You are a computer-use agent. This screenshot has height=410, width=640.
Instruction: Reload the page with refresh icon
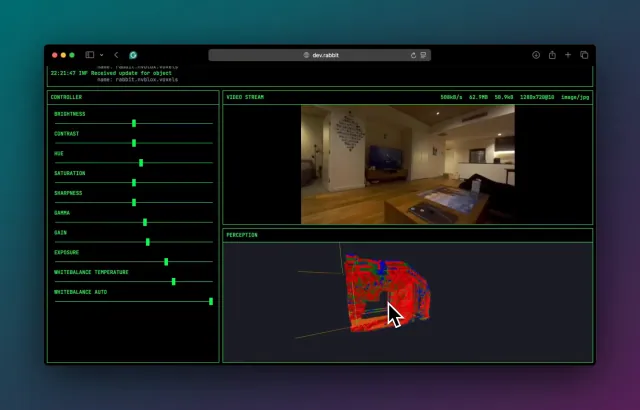click(x=413, y=55)
